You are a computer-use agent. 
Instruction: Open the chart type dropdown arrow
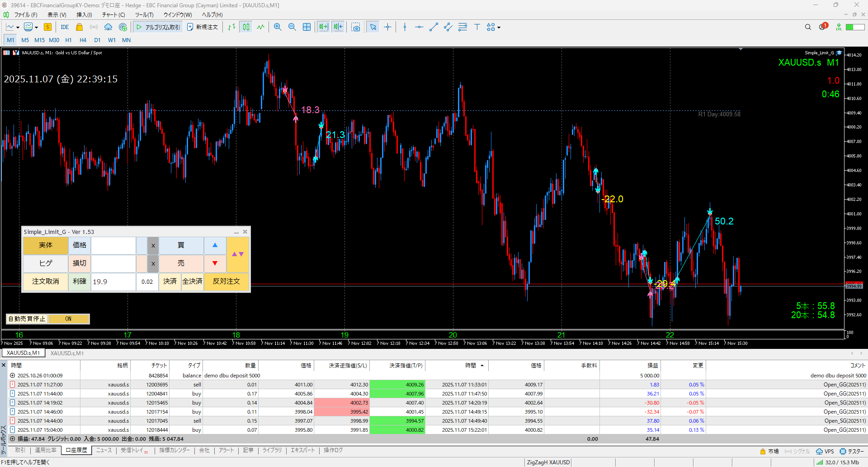[18, 28]
